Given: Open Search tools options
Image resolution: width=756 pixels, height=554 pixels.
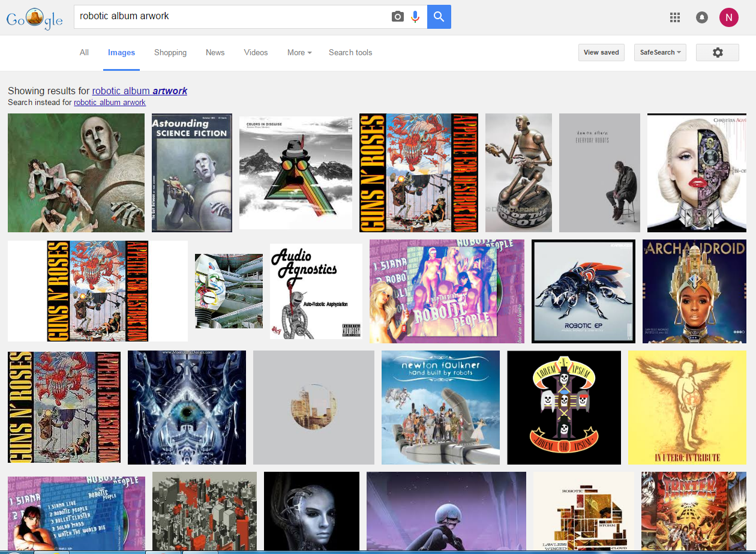Looking at the screenshot, I should coord(350,52).
